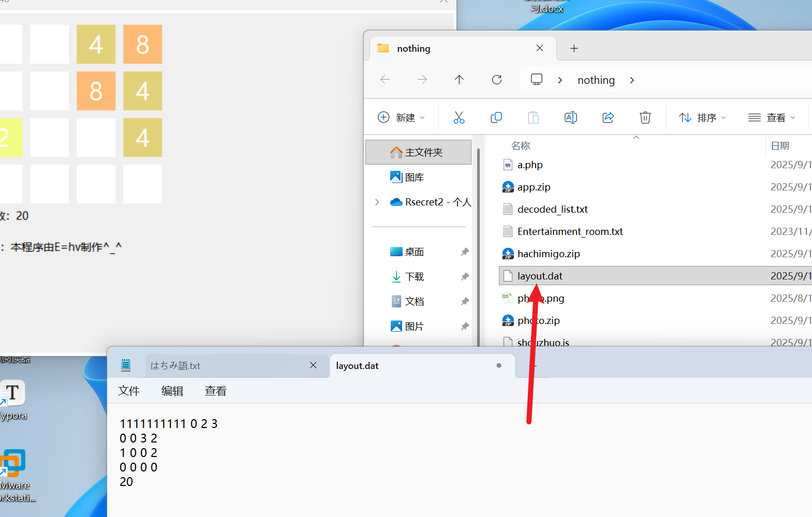Click the pin icon next to 桌面
This screenshot has width=812, height=517.
465,252
